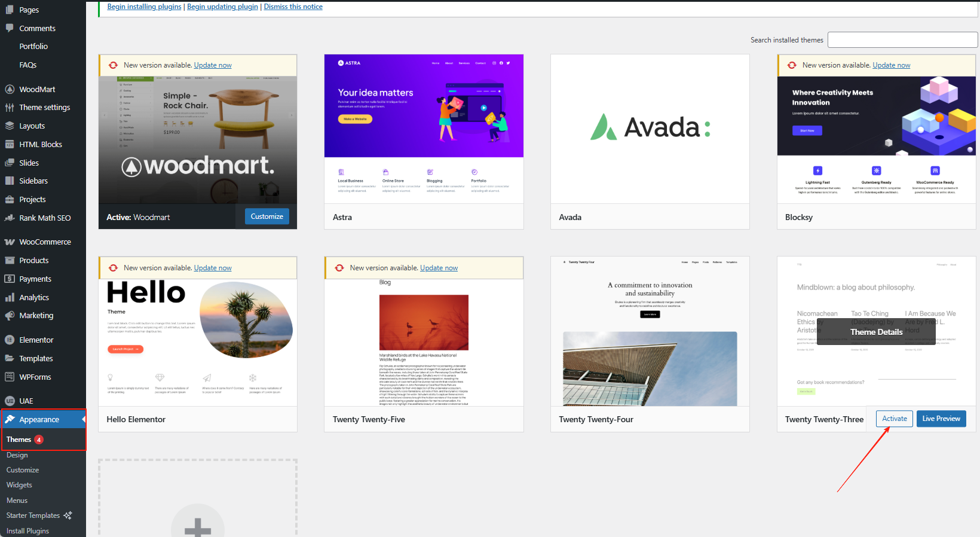Click update icon on Woodmart theme notice
The image size is (980, 537).
click(x=113, y=65)
